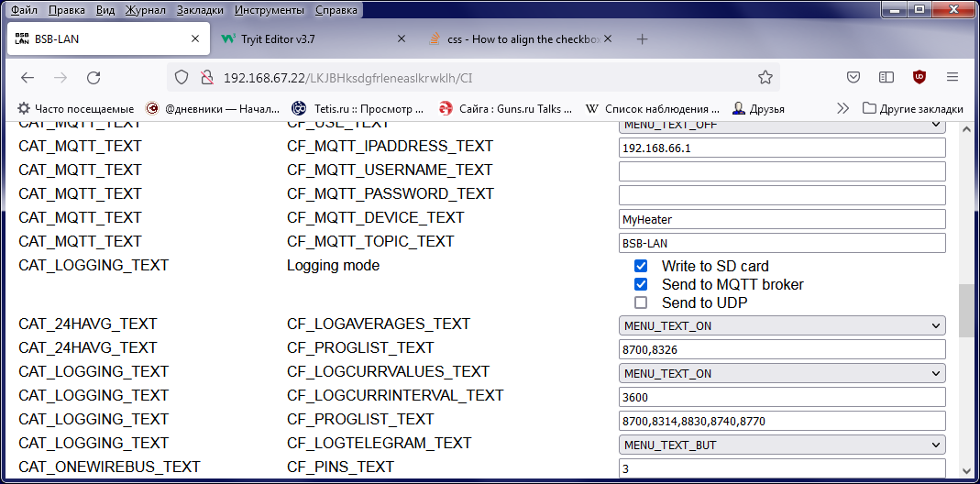The image size is (980, 484).
Task: Enable the Send to UDP checkbox
Action: click(641, 303)
